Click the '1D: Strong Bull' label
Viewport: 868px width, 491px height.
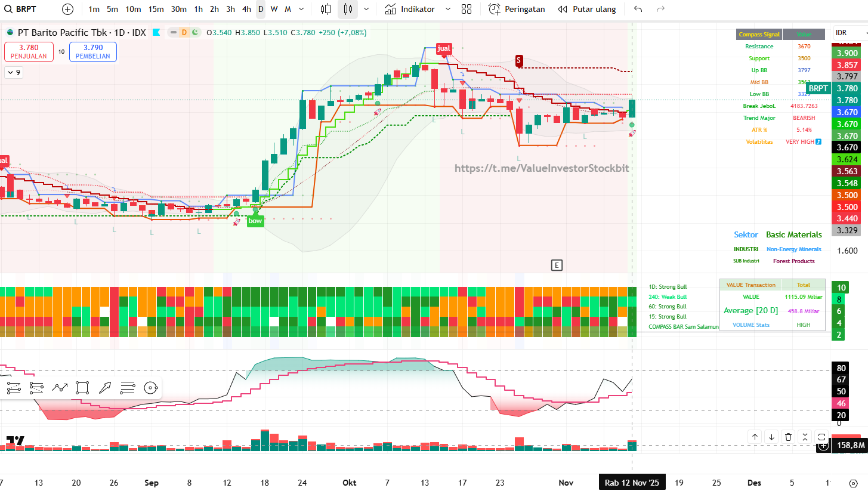tap(668, 288)
